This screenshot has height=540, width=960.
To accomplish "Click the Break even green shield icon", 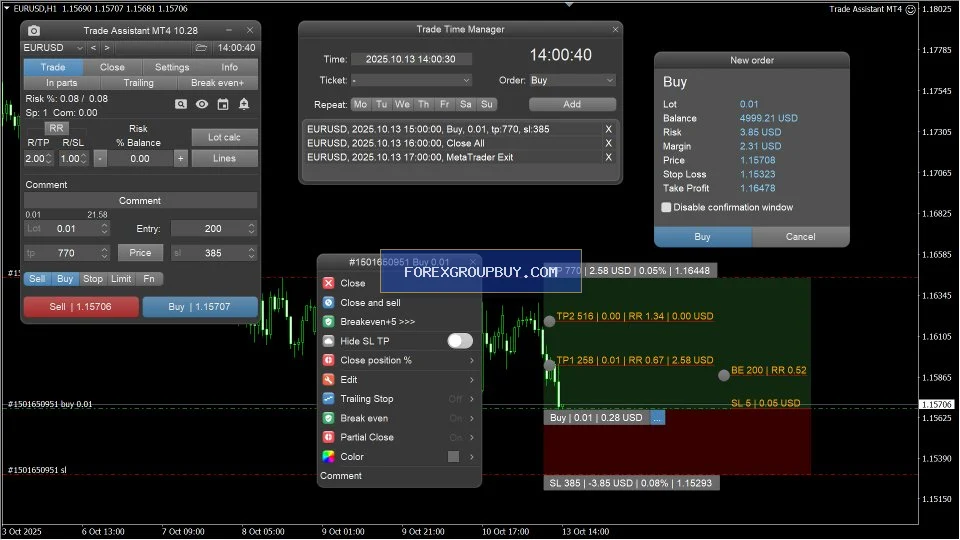I will point(329,418).
